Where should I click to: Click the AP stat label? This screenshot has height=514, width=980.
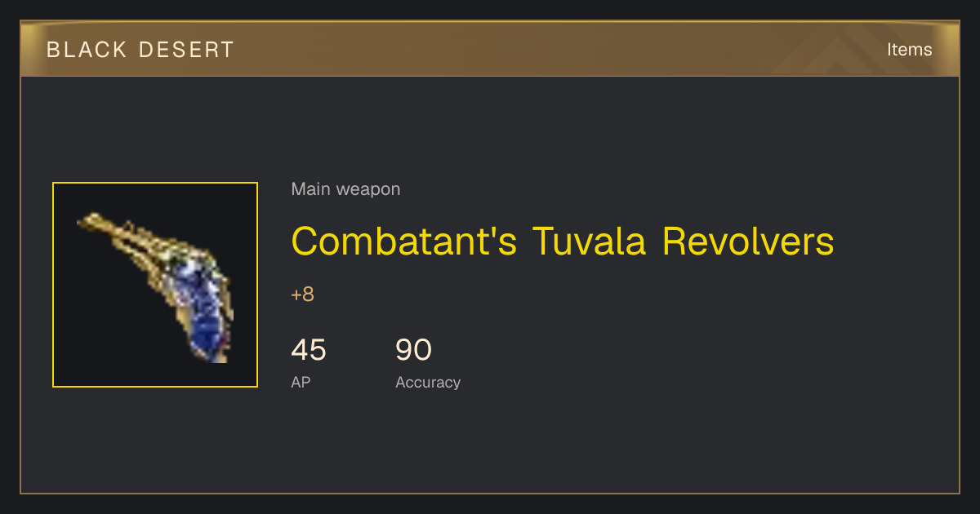301,382
